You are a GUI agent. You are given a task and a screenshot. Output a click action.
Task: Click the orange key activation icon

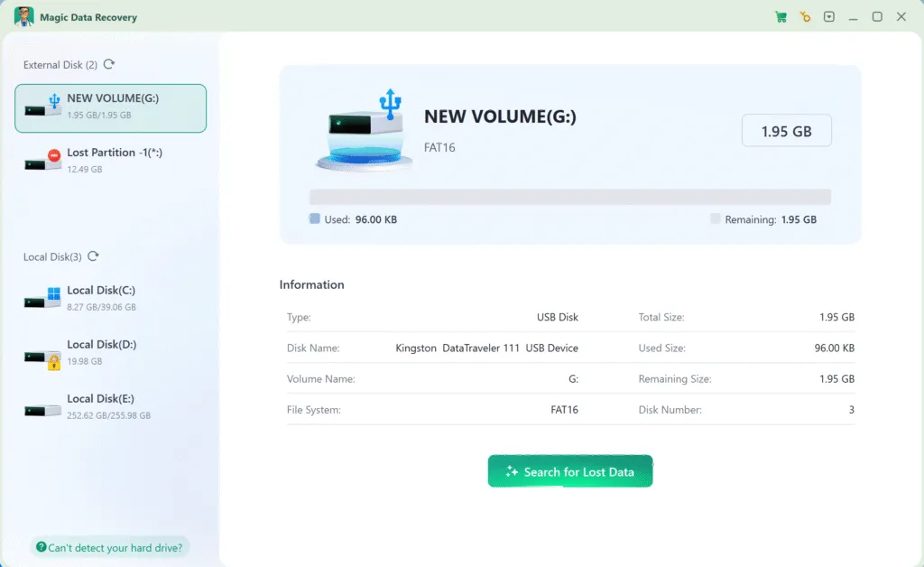(805, 17)
